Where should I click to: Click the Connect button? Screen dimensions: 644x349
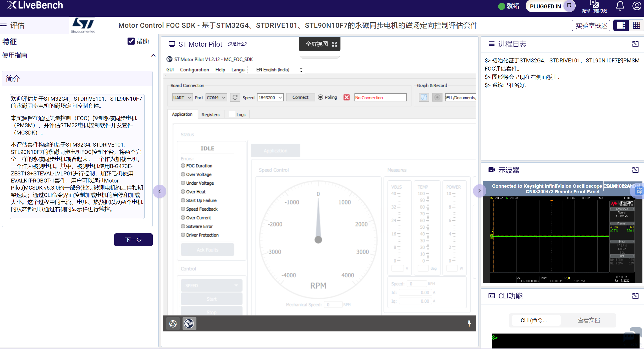click(300, 97)
